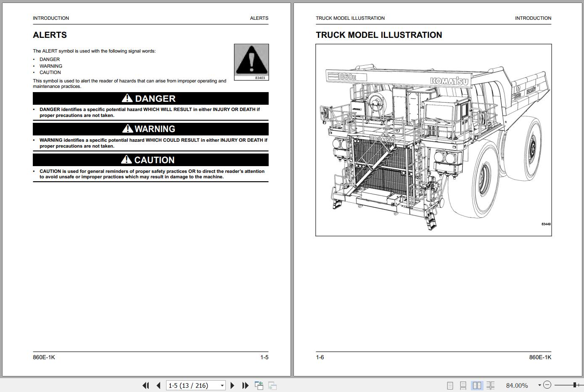584x392 pixels.
Task: Click the DANGER bullet in signal words list
Action: (x=50, y=59)
